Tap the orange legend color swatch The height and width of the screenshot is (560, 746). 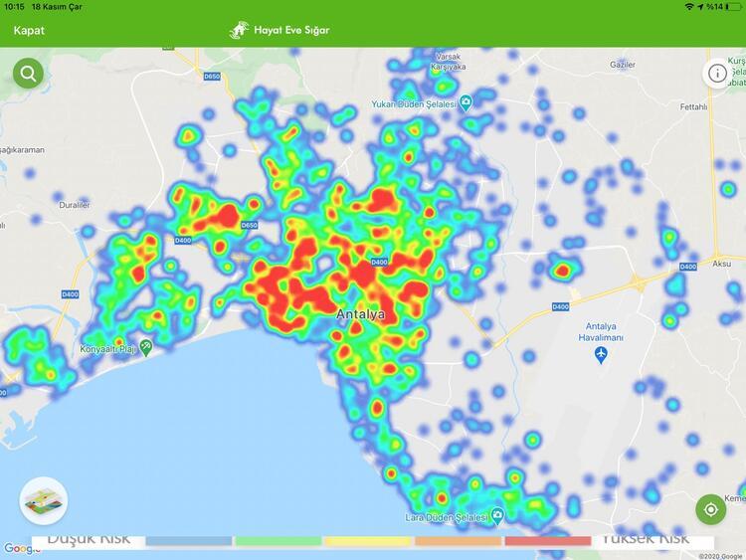pyautogui.click(x=459, y=541)
